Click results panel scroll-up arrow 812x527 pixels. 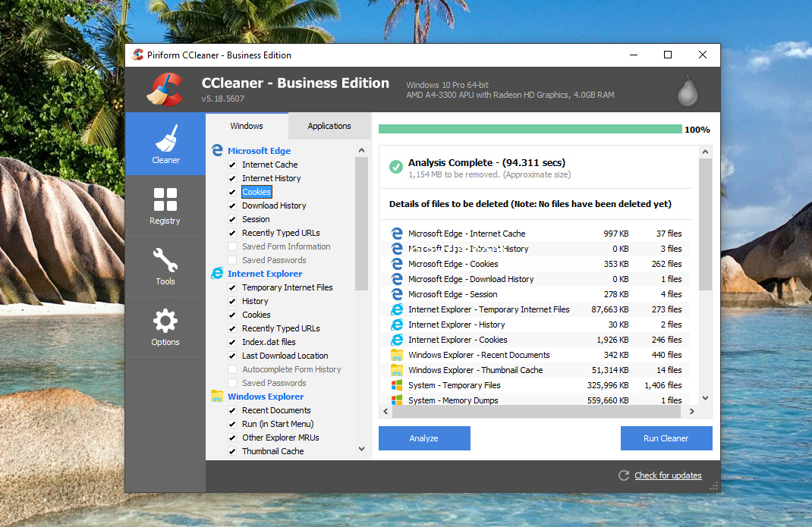[x=705, y=152]
